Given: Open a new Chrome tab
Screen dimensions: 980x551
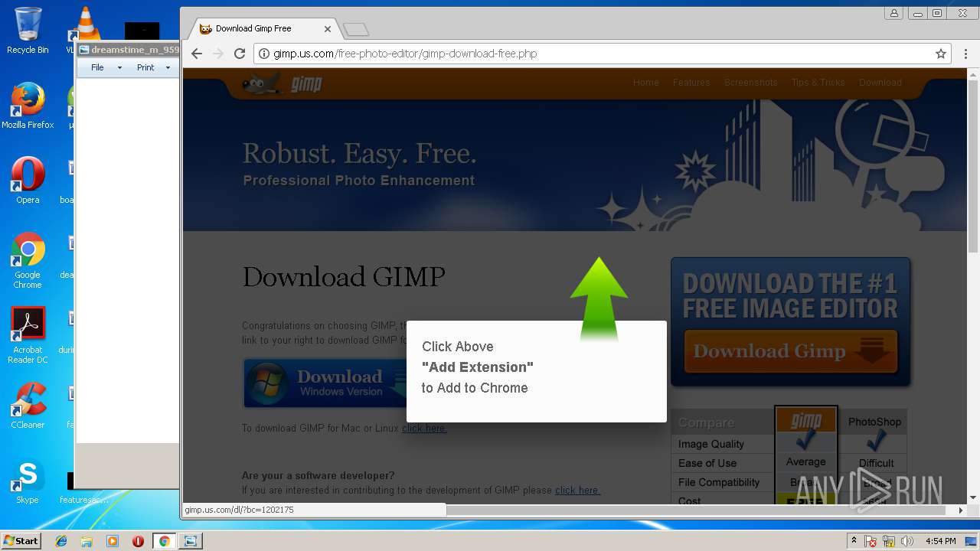Looking at the screenshot, I should (356, 29).
